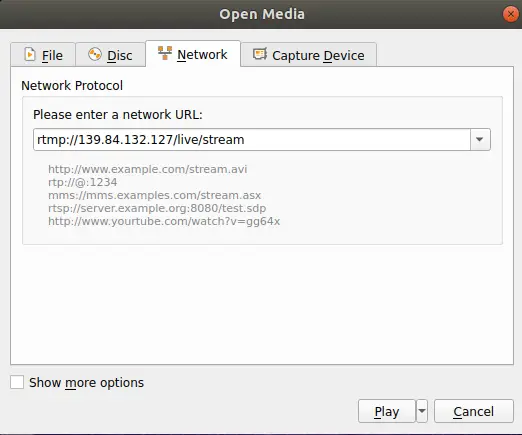Open the Capture Device tab
This screenshot has width=522, height=435.
309,55
